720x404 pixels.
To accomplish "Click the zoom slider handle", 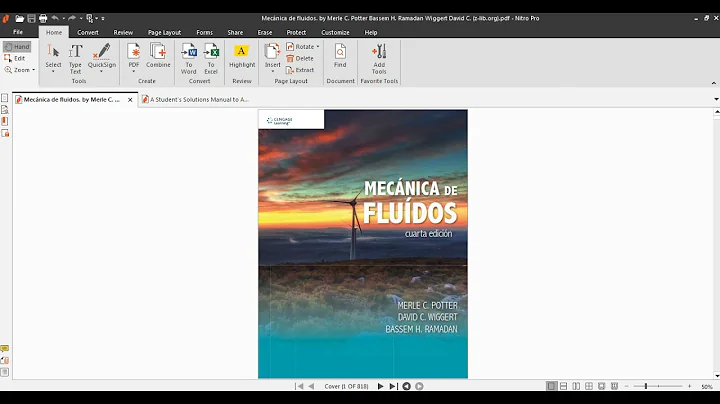I will [x=646, y=387].
